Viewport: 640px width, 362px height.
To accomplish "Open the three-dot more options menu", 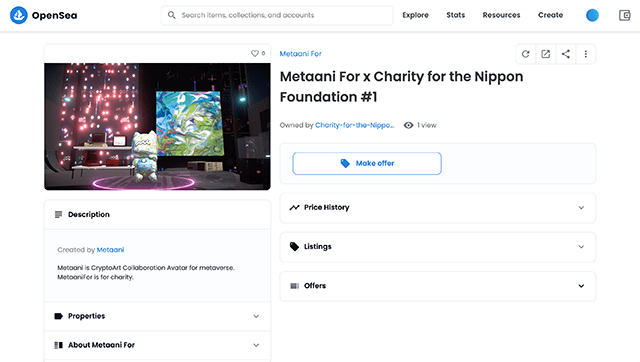I will pyautogui.click(x=586, y=54).
